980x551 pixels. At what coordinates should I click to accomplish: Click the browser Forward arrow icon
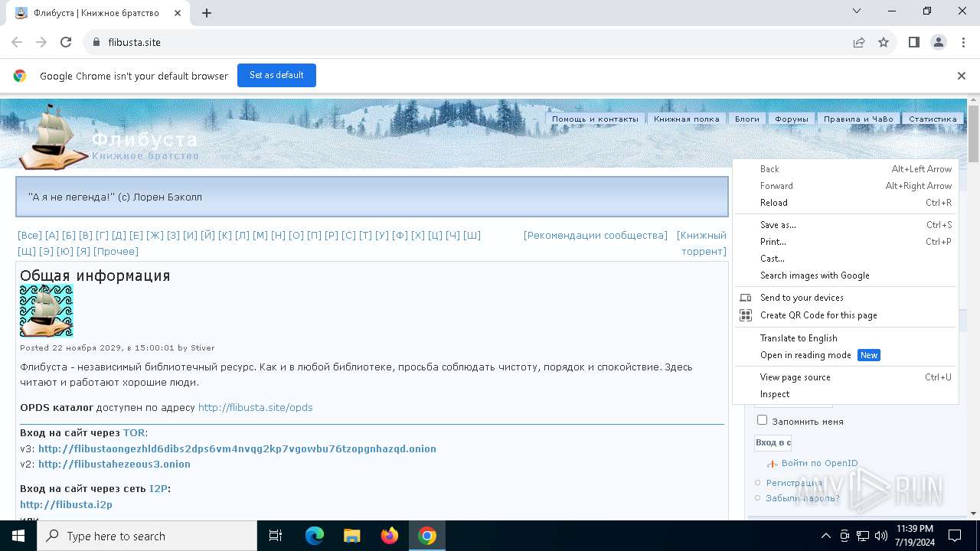[41, 42]
